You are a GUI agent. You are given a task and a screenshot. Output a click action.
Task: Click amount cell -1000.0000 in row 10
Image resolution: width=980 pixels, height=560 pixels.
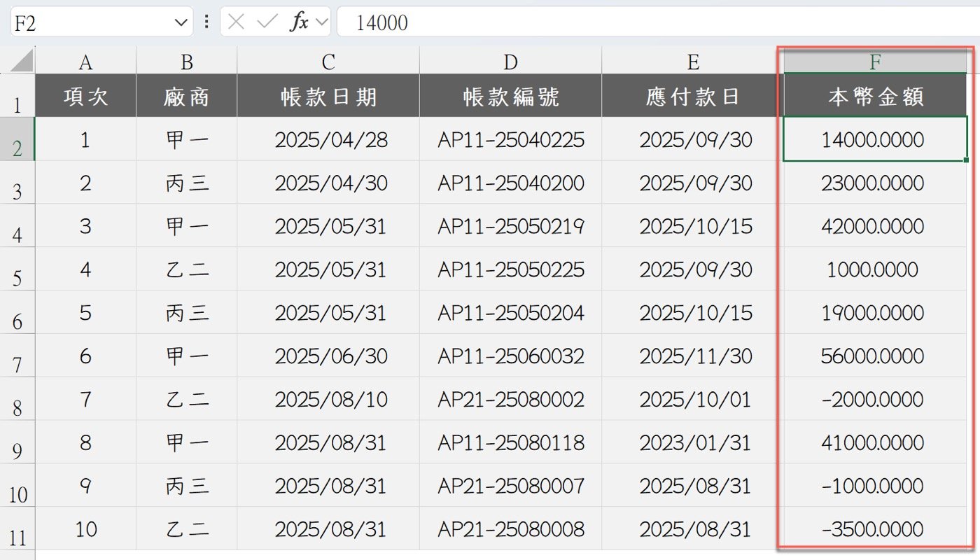pos(875,486)
